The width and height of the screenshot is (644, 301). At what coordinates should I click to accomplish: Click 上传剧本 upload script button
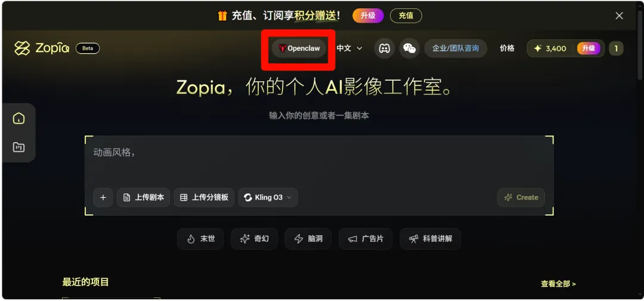click(144, 197)
